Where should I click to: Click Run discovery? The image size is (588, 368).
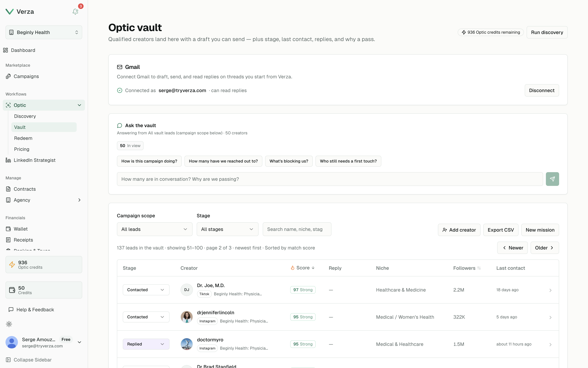tap(547, 32)
